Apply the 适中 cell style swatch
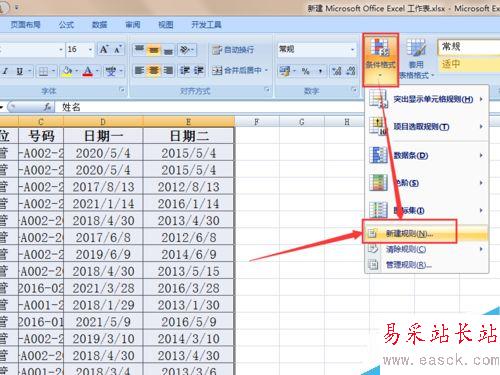This screenshot has width=500, height=375. coord(469,64)
